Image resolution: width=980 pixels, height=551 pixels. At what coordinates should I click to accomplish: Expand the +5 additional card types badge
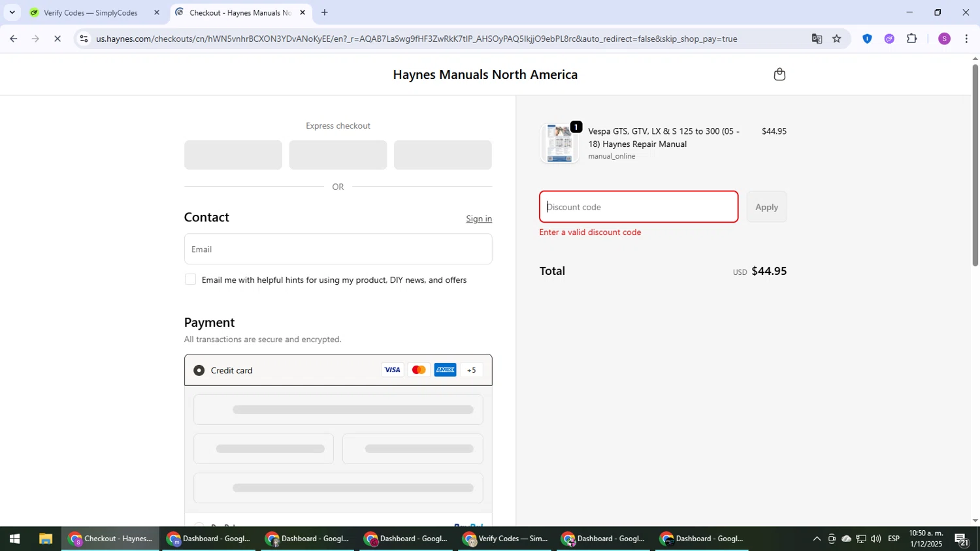click(471, 370)
